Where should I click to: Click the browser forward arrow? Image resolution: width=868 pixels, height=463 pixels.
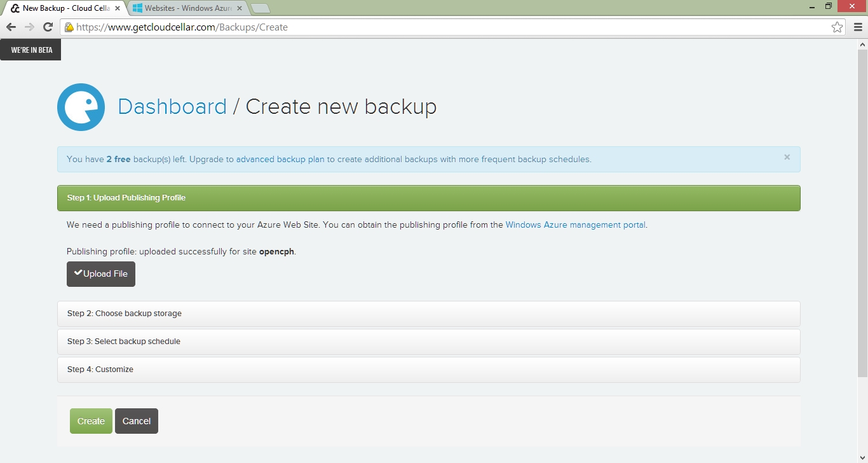click(x=29, y=27)
